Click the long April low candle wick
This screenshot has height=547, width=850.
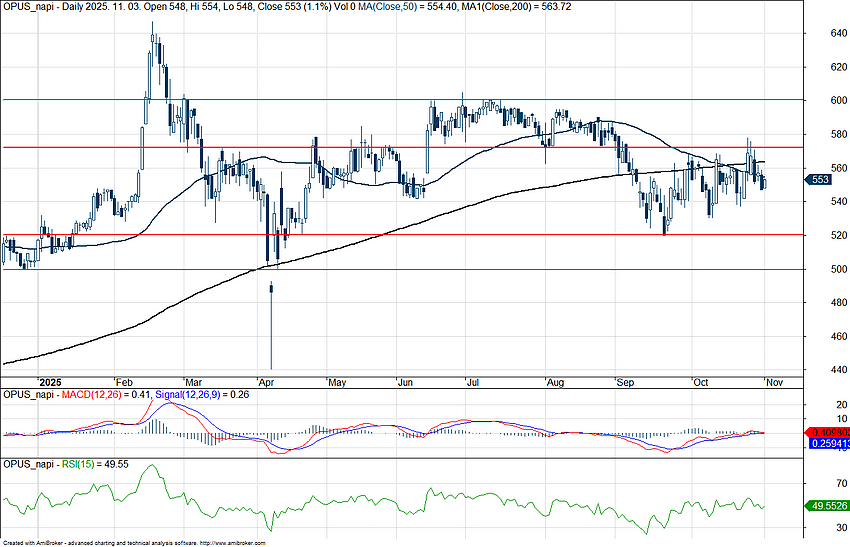(x=271, y=330)
